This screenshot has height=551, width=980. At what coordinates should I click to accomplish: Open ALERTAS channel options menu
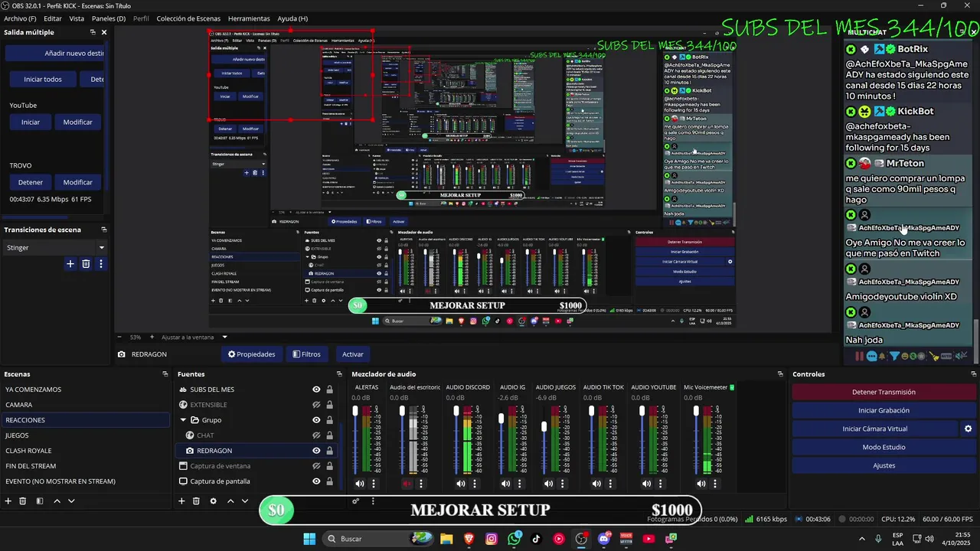374,484
